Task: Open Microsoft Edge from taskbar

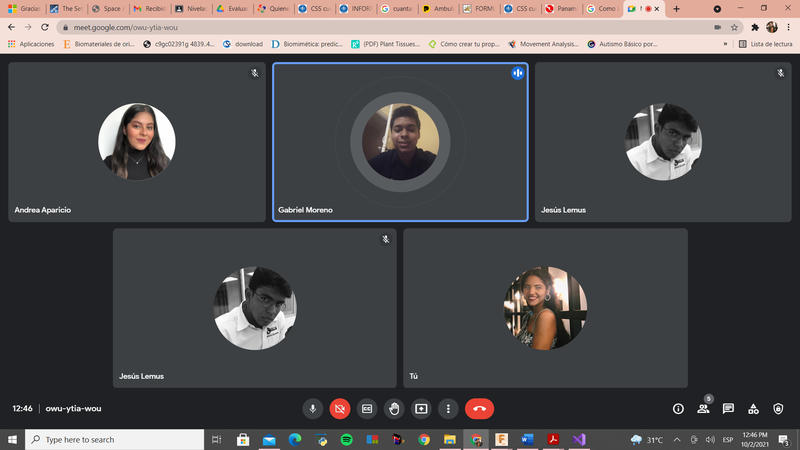Action: (295, 439)
